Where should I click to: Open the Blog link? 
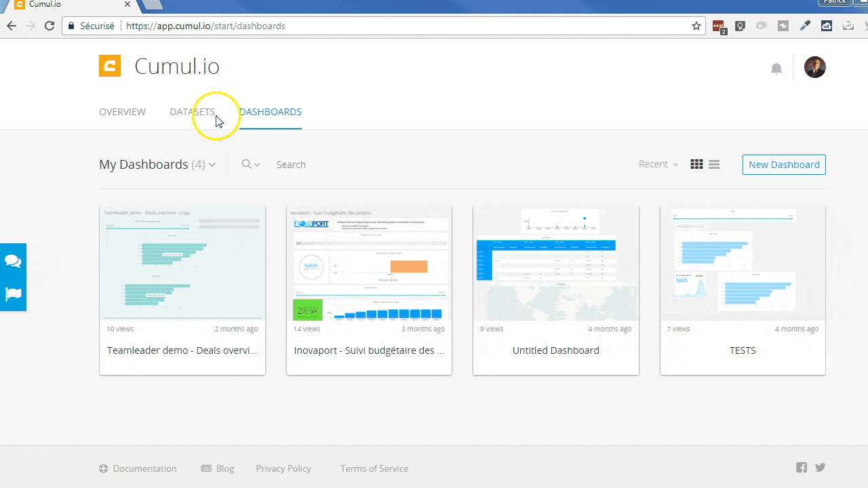pyautogui.click(x=218, y=468)
